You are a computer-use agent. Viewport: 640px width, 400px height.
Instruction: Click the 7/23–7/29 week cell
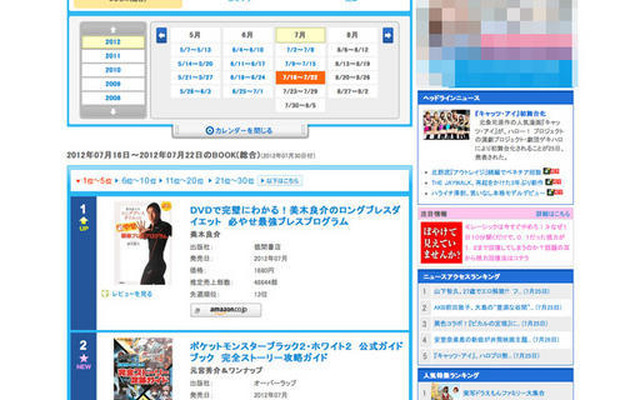click(x=300, y=91)
